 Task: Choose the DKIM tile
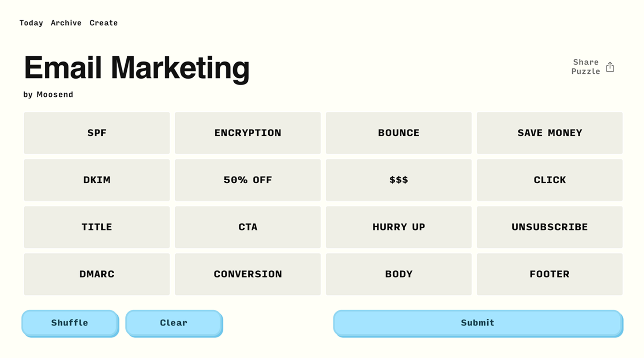pos(97,180)
